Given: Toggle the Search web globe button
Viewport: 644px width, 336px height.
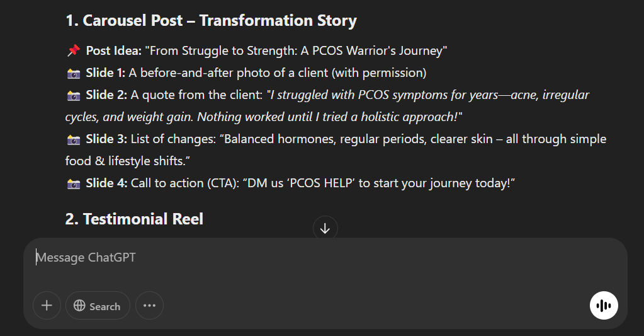Looking at the screenshot, I should [x=98, y=306].
